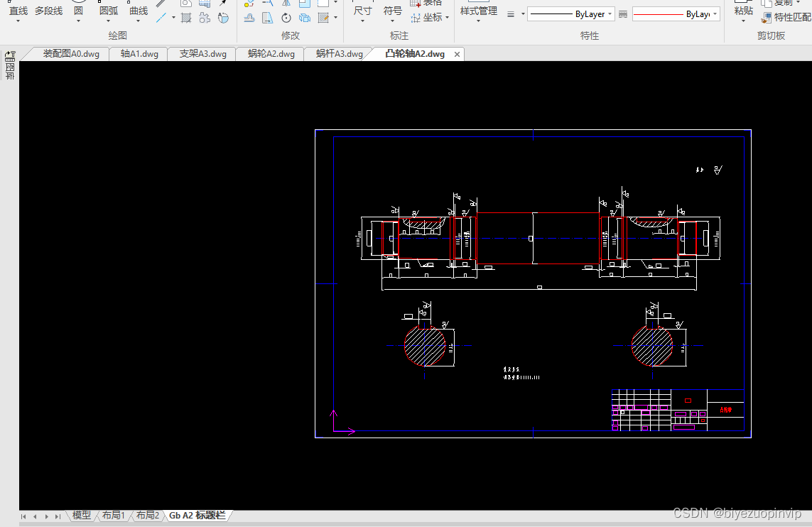Switch to 布局1 layout tab

(114, 516)
